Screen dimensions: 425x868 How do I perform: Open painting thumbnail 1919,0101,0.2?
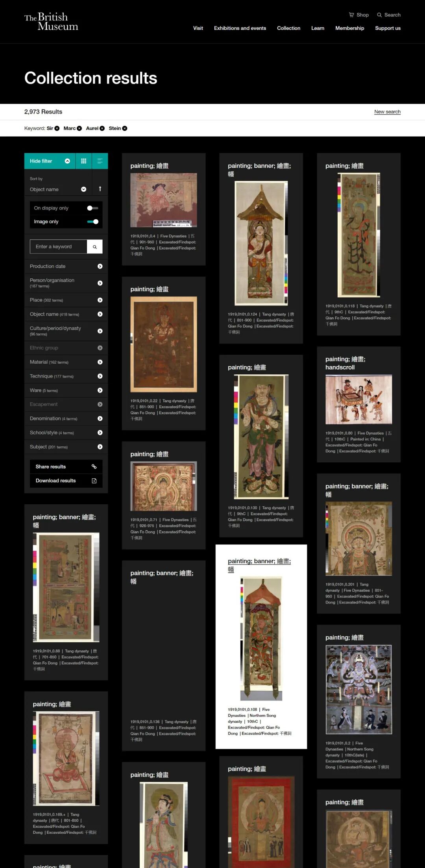pyautogui.click(x=359, y=689)
